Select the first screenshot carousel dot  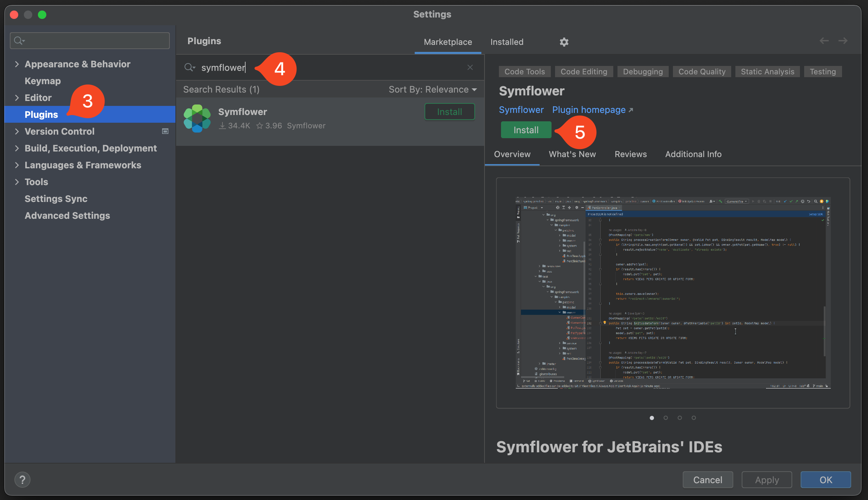click(x=652, y=418)
